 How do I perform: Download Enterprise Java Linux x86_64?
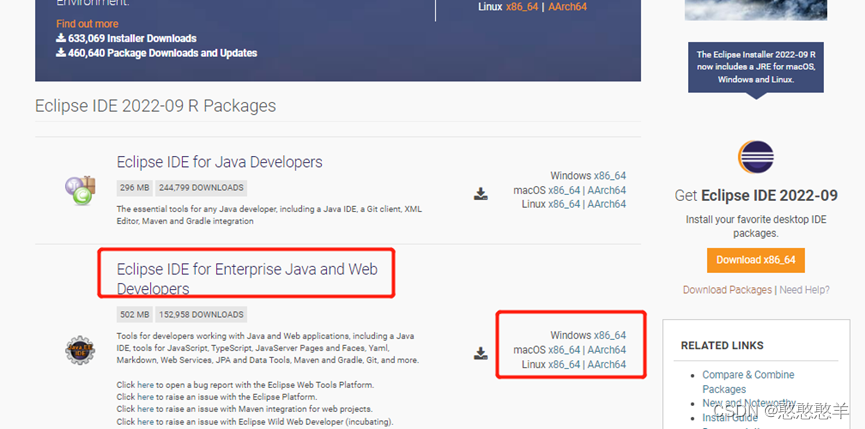click(564, 364)
